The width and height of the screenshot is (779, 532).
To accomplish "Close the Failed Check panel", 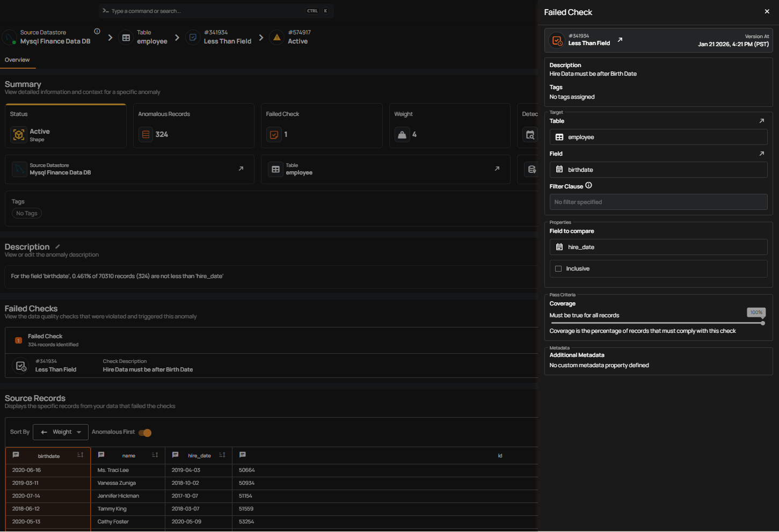I will pos(767,11).
